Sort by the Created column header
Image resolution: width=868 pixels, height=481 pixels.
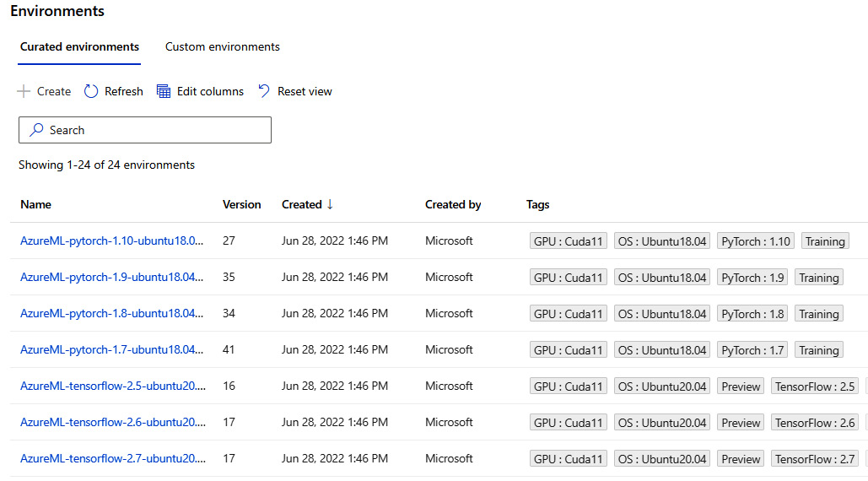pyautogui.click(x=302, y=204)
